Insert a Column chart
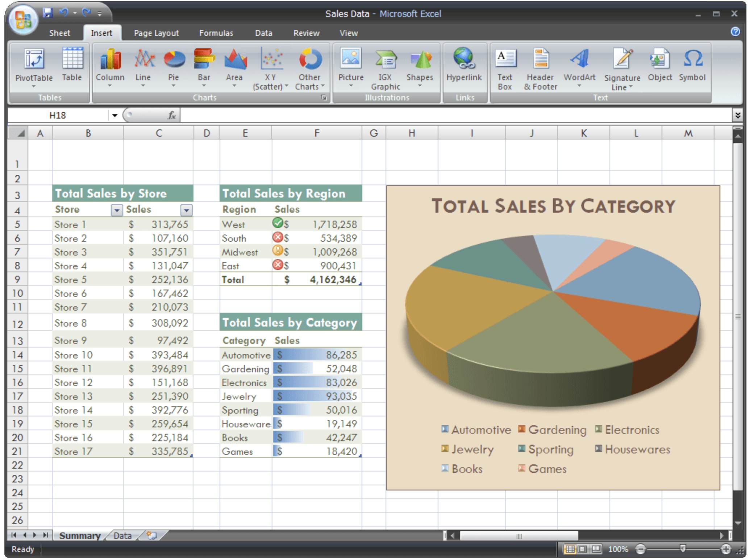750x560 pixels. (110, 68)
